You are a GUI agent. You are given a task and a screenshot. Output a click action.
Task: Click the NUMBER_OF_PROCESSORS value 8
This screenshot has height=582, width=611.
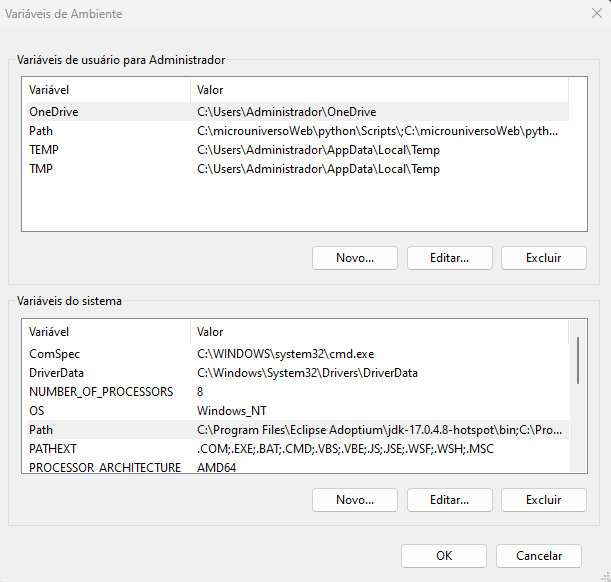point(200,392)
